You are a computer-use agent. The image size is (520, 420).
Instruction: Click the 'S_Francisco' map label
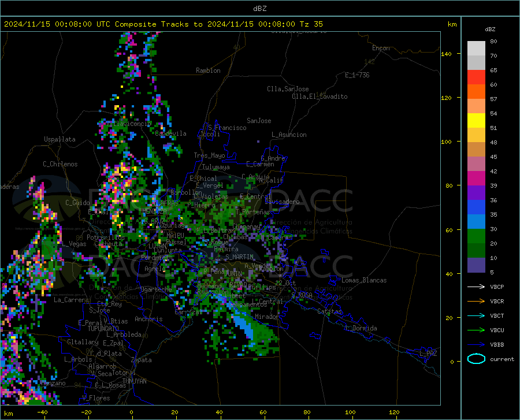(227, 128)
